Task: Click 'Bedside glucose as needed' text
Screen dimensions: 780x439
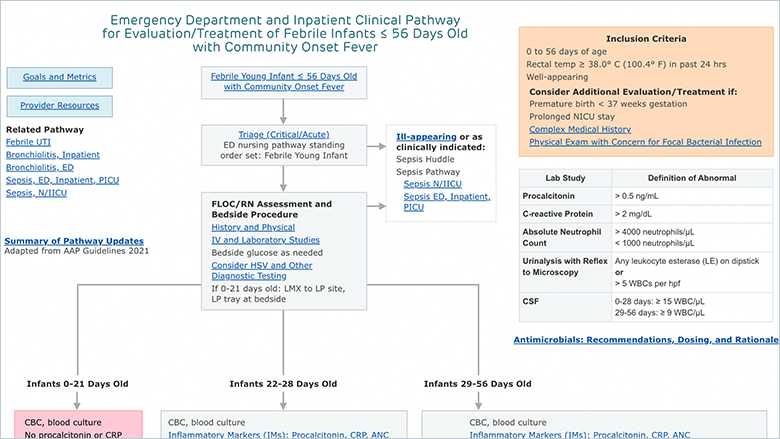Action: (267, 253)
